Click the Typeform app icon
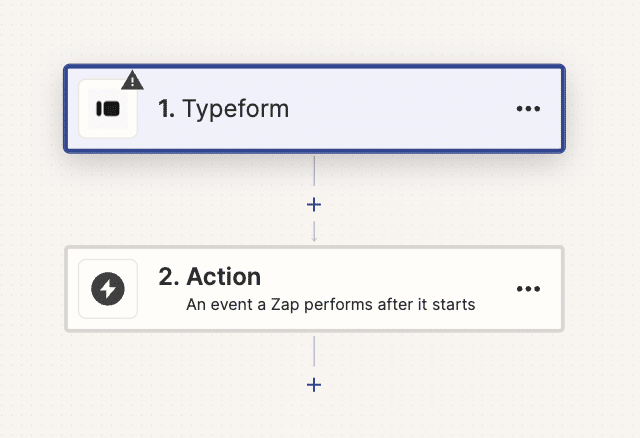The width and height of the screenshot is (640, 438). (x=108, y=109)
